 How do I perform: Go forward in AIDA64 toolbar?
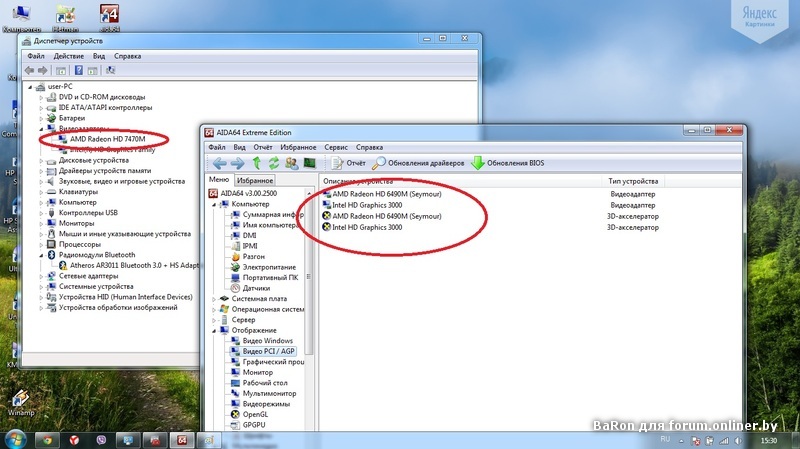pos(238,163)
